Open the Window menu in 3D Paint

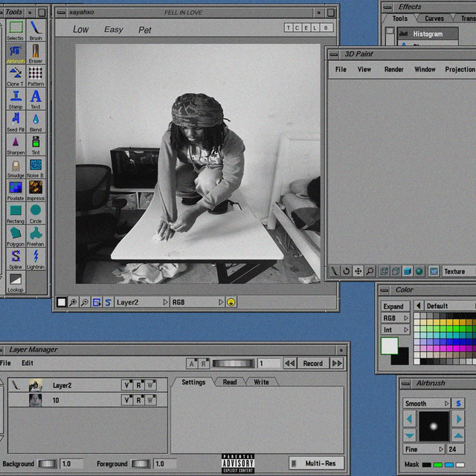click(425, 69)
